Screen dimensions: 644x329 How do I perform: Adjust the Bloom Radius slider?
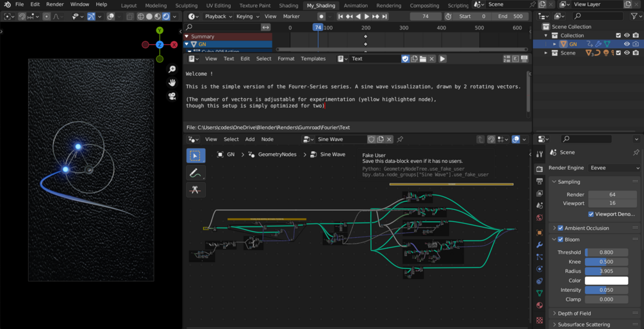click(x=606, y=271)
